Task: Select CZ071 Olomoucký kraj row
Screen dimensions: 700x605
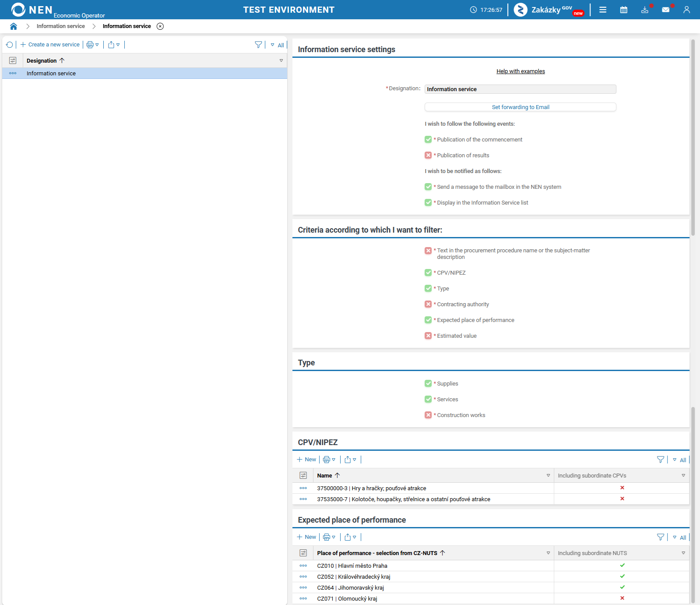Action: coord(491,598)
